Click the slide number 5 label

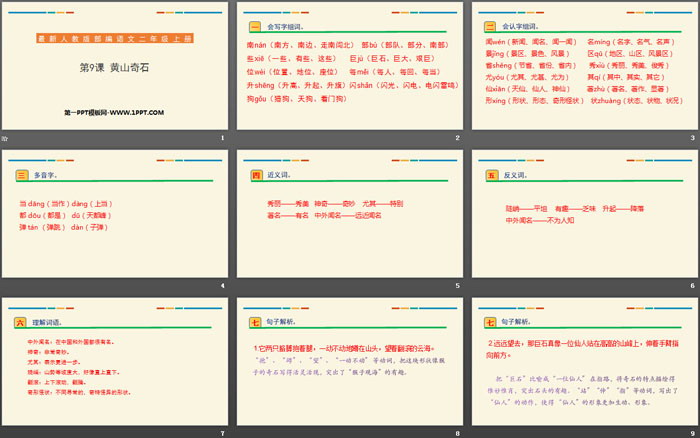[x=457, y=286]
